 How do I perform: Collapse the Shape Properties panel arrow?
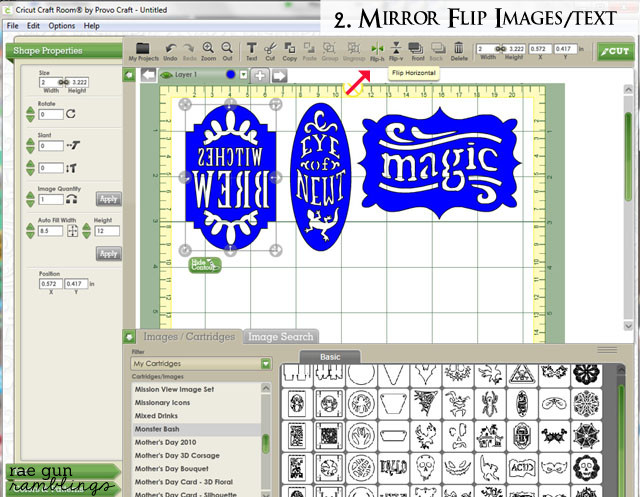129,75
